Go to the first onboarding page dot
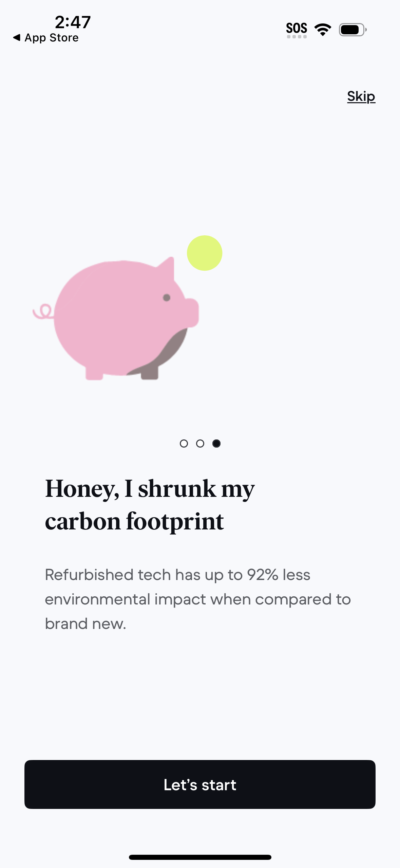The width and height of the screenshot is (400, 868). (184, 444)
